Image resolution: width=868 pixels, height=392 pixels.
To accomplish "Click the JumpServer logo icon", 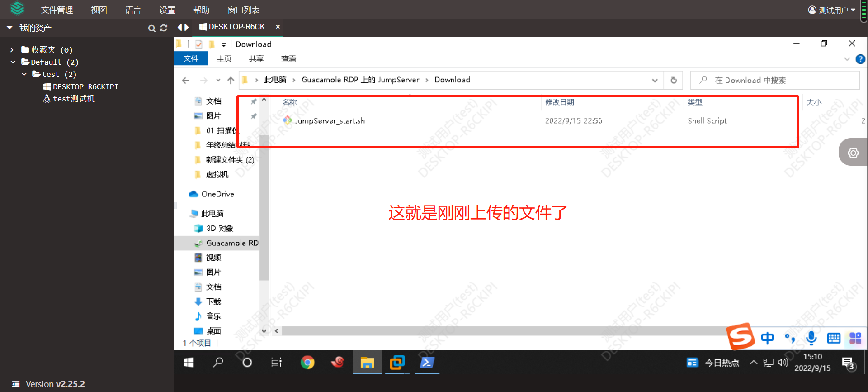I will point(17,9).
